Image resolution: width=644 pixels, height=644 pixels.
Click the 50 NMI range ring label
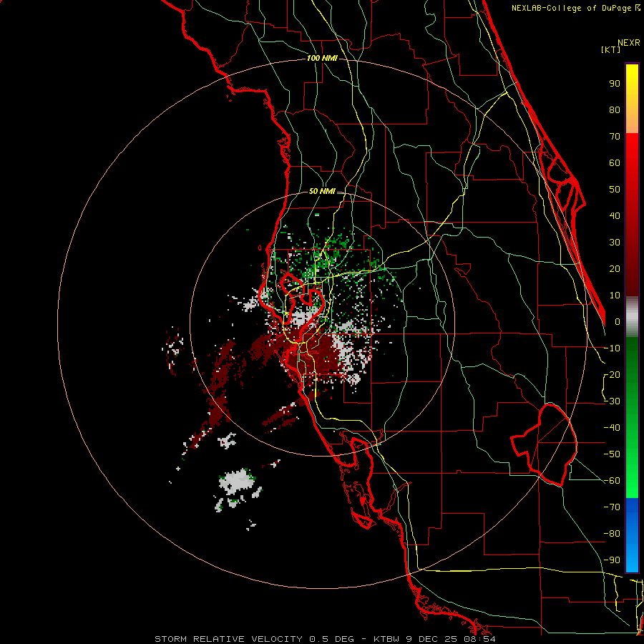[x=322, y=191]
